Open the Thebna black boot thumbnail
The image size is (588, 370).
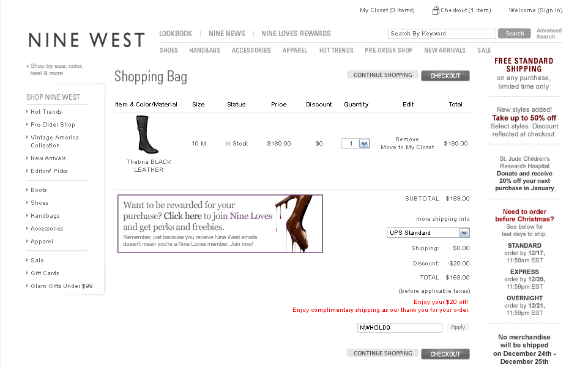tap(147, 135)
